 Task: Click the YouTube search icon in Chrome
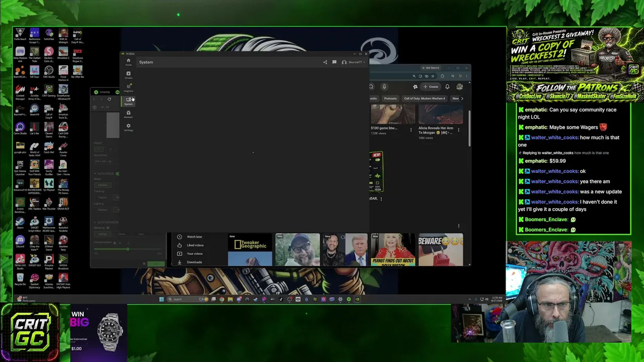(371, 86)
